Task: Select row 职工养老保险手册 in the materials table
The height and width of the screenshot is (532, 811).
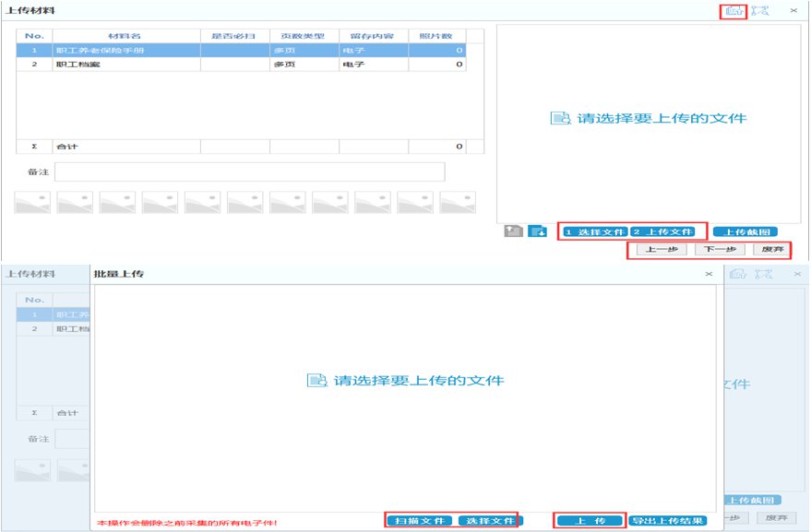Action: tap(241, 50)
